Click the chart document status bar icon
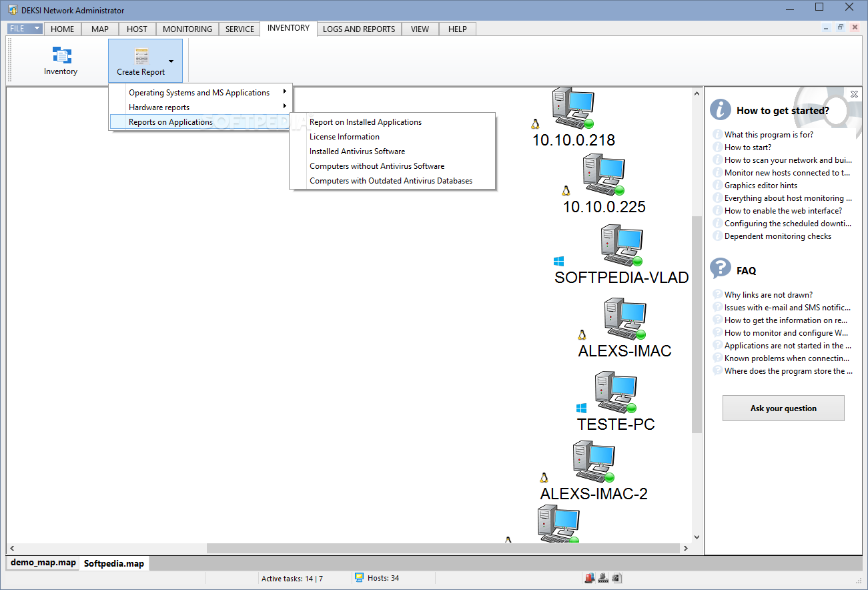This screenshot has height=590, width=868. tap(616, 578)
